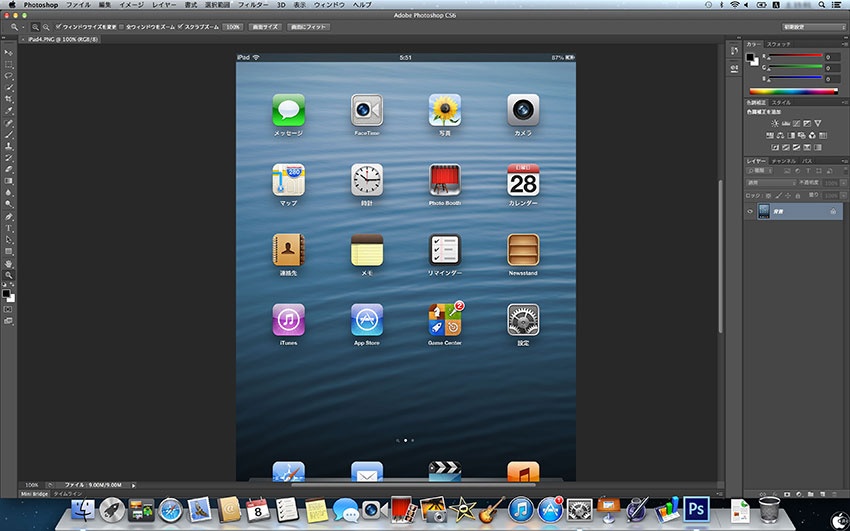Toggle lock image pixels brush icon
The width and height of the screenshot is (850, 531).
[779, 196]
